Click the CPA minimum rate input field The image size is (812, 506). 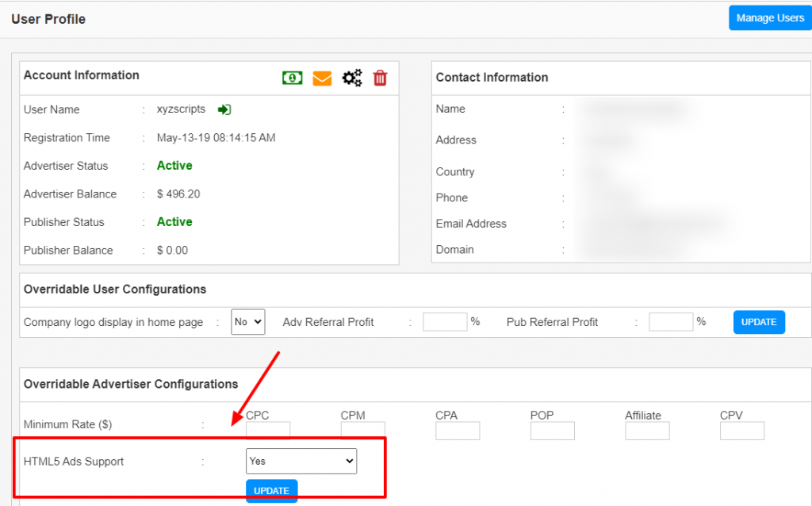click(457, 431)
